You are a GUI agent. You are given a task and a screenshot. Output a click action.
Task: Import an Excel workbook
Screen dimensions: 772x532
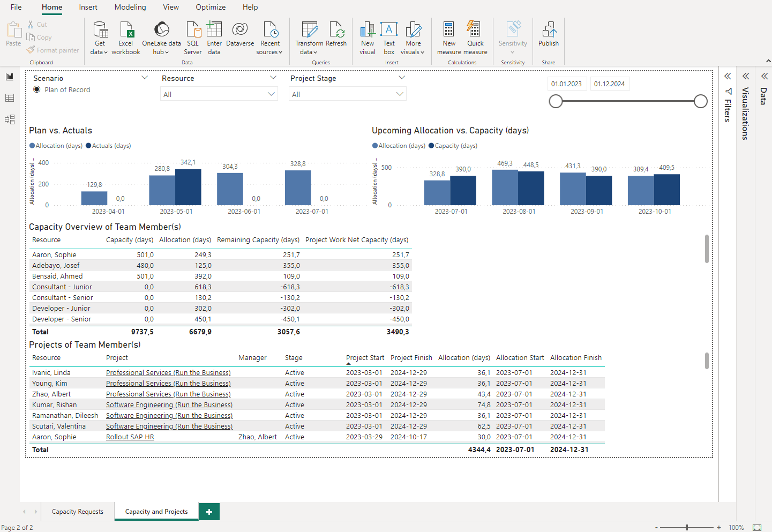[126, 38]
